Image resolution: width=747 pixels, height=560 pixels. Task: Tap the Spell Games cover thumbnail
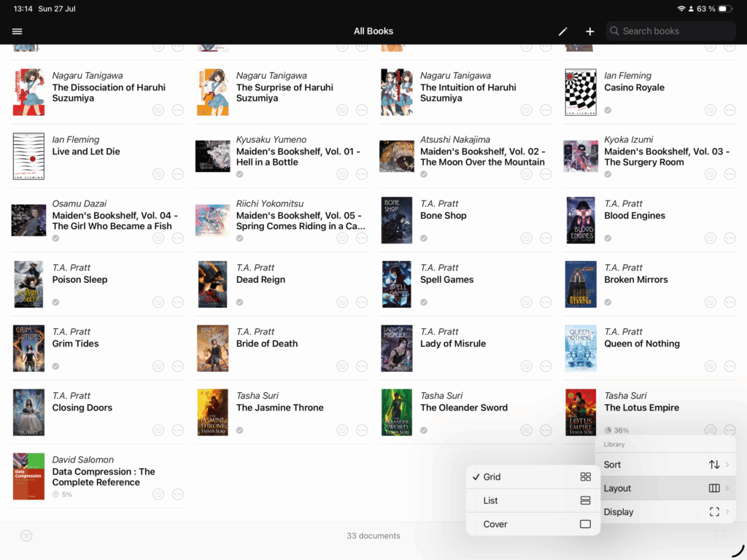(396, 284)
